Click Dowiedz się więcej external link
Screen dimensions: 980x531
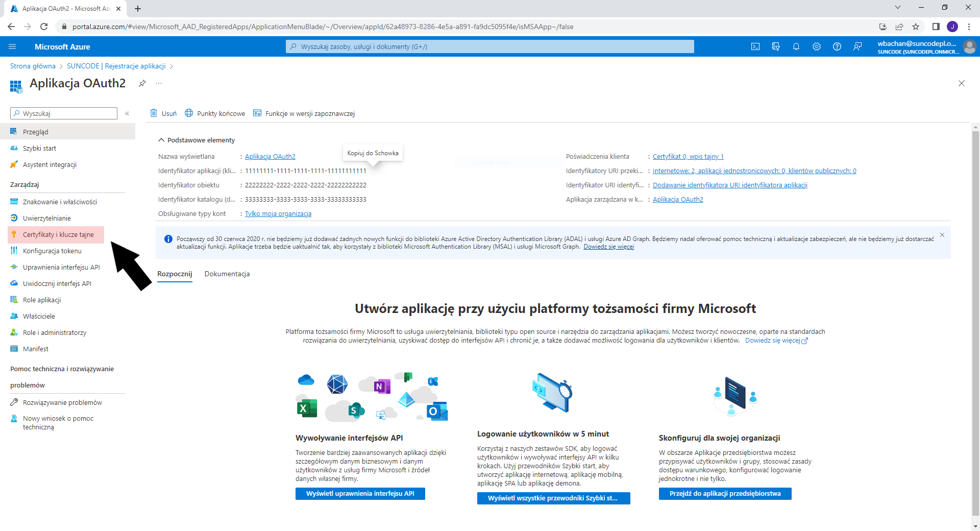776,340
